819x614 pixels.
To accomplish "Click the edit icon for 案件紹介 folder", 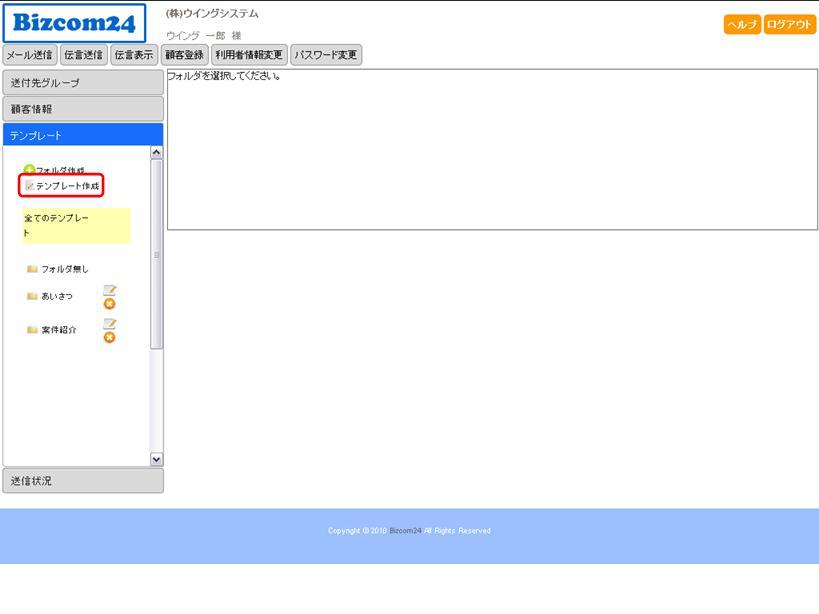I will (110, 324).
